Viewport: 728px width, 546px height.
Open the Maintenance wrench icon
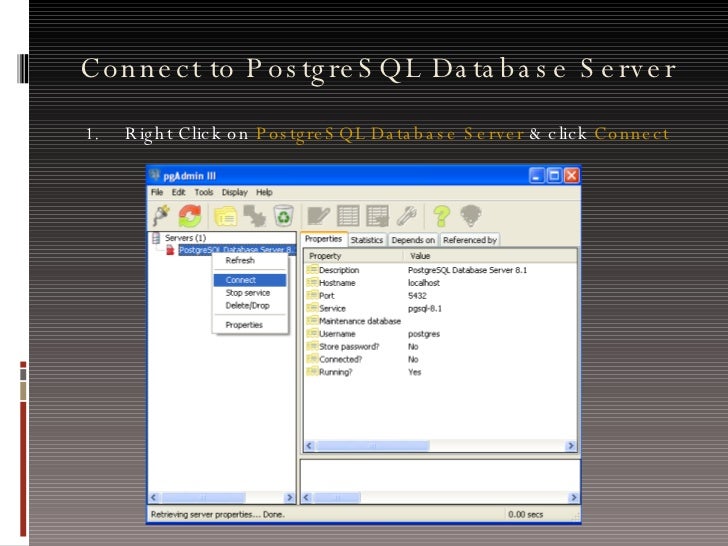pos(407,216)
